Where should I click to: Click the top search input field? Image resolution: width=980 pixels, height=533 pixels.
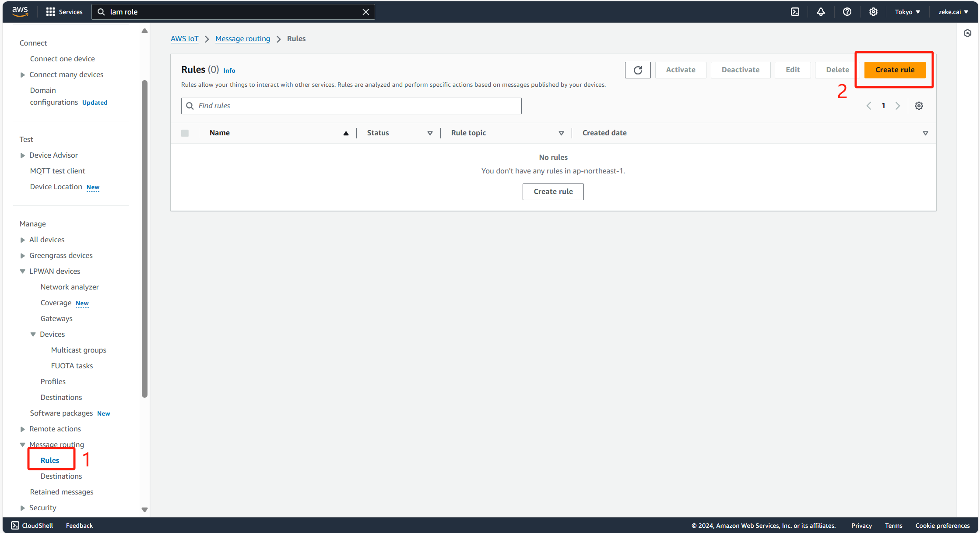click(x=233, y=12)
